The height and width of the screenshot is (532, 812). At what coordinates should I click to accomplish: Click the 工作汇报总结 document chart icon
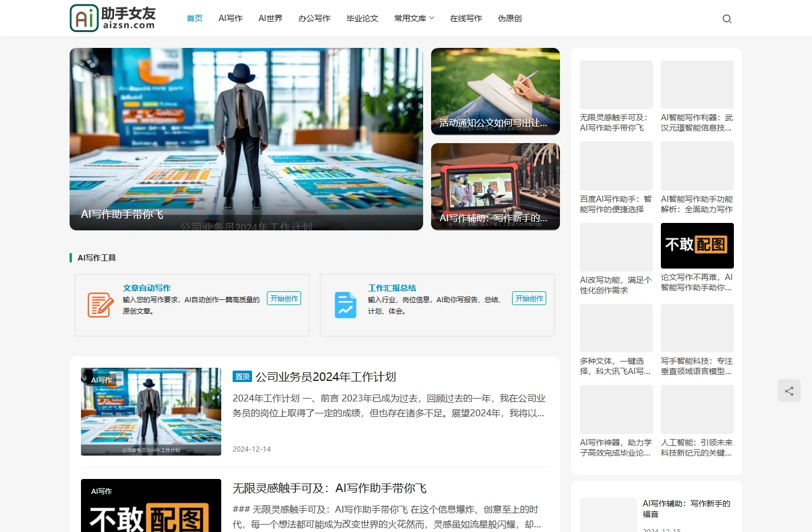[x=346, y=304]
